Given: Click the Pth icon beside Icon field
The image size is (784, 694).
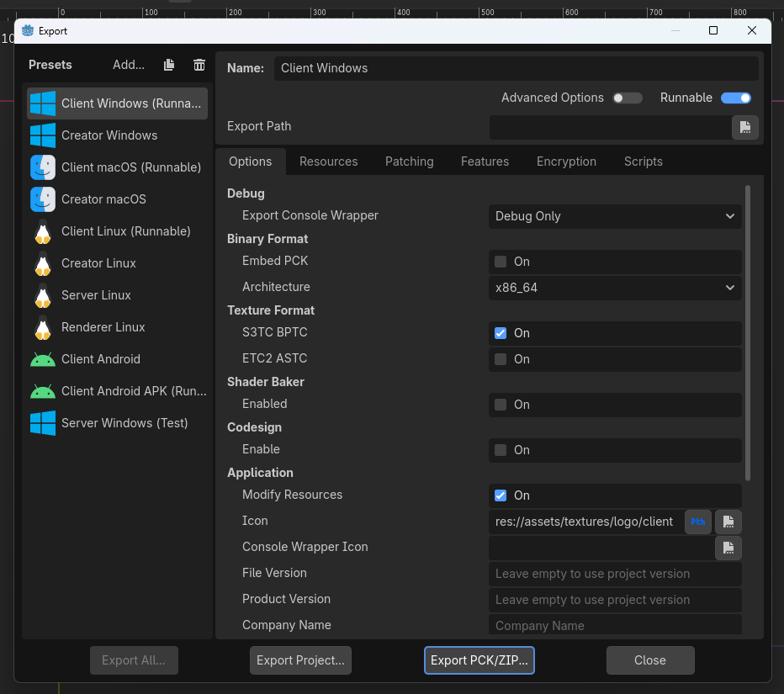Looking at the screenshot, I should [x=698, y=522].
